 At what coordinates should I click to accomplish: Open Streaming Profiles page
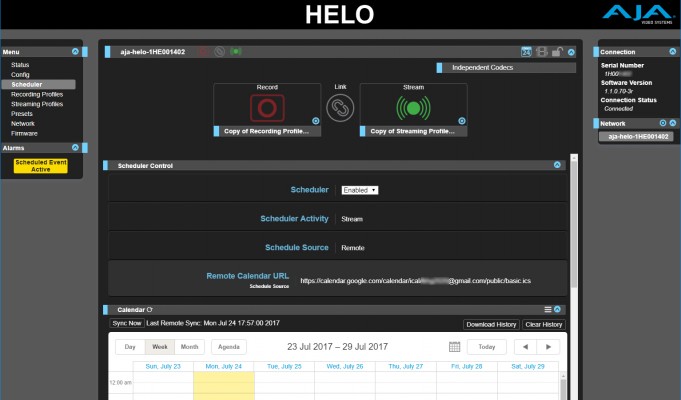pos(37,104)
